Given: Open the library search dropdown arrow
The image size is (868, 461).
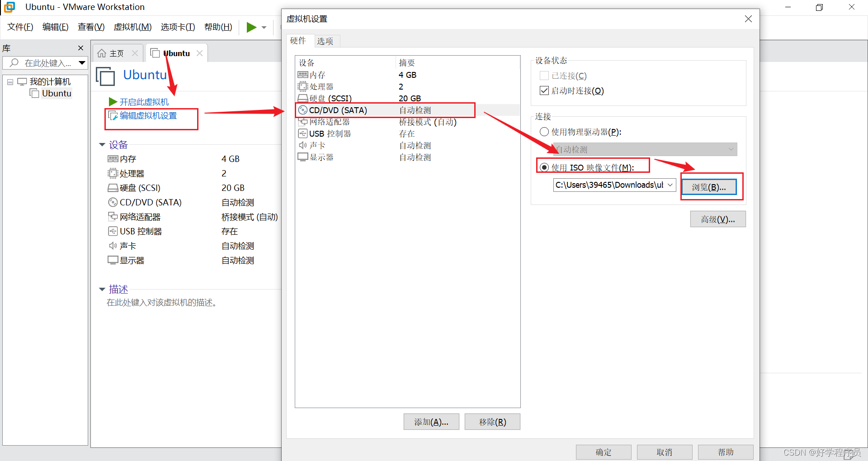Looking at the screenshot, I should coord(82,63).
